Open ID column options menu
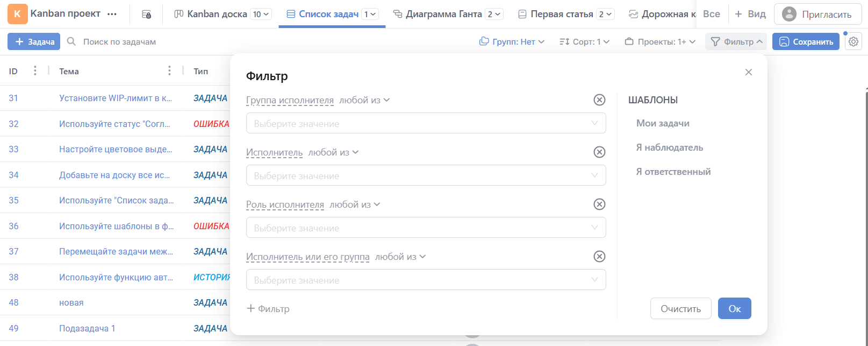The image size is (868, 346). pos(35,71)
